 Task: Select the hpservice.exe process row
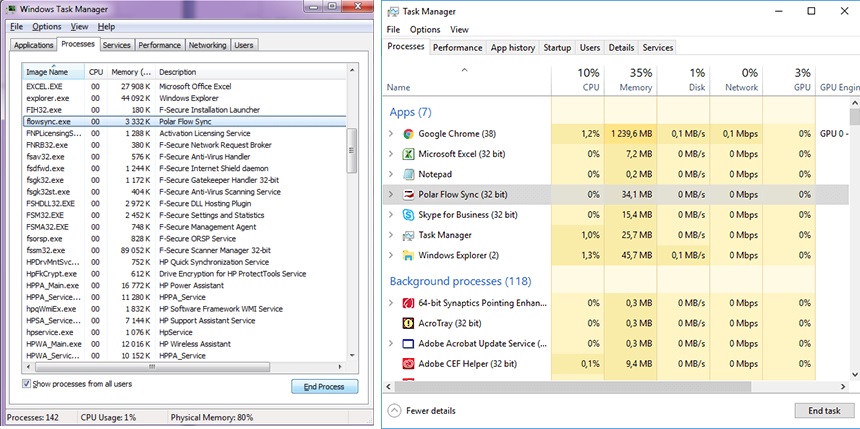pos(184,332)
